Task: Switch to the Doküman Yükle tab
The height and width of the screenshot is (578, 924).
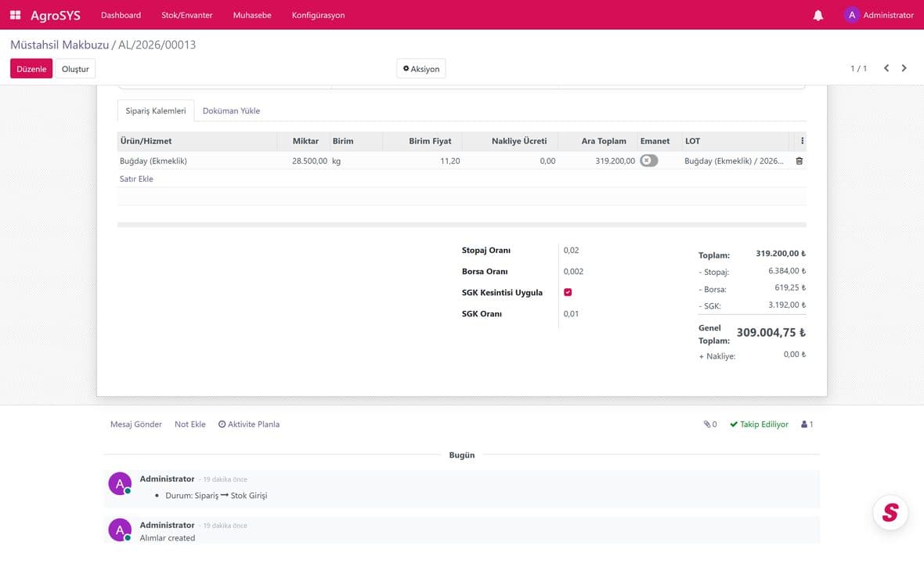Action: tap(231, 110)
